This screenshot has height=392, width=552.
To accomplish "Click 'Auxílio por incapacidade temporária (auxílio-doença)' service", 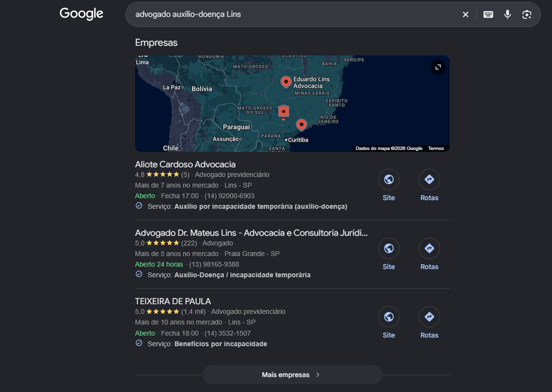I will click(261, 206).
